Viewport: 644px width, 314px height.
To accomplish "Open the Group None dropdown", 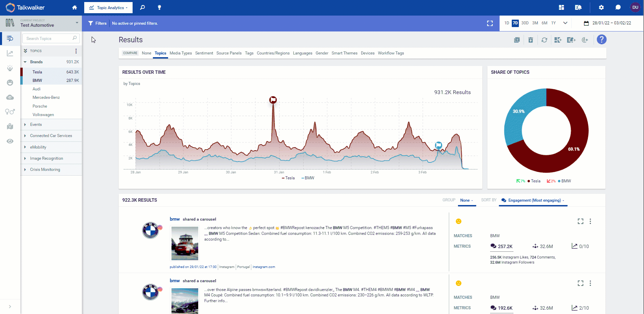I will (x=467, y=200).
